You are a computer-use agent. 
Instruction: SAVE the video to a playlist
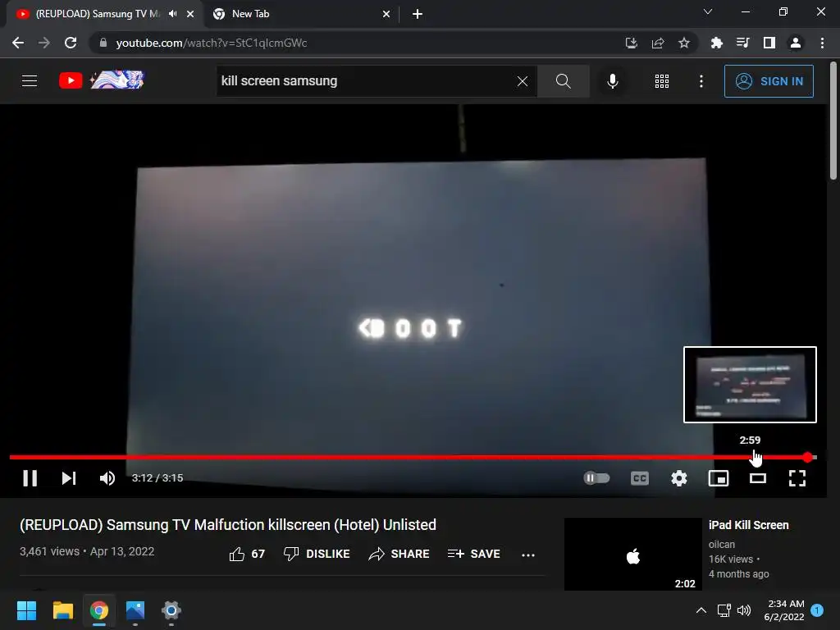[473, 554]
